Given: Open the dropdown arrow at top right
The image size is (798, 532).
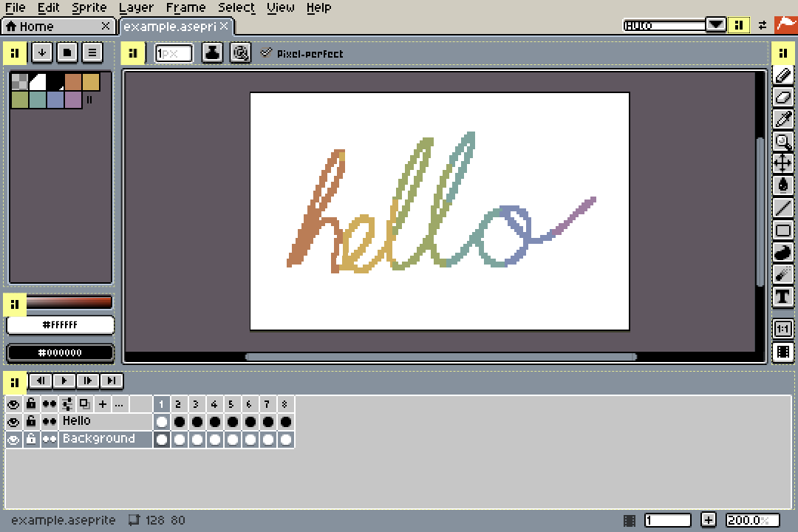Looking at the screenshot, I should (715, 24).
